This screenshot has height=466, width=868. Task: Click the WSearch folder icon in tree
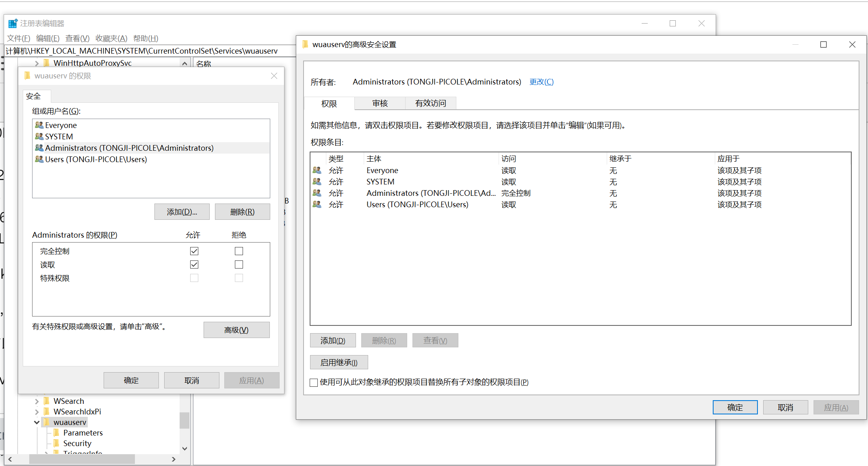coord(47,401)
